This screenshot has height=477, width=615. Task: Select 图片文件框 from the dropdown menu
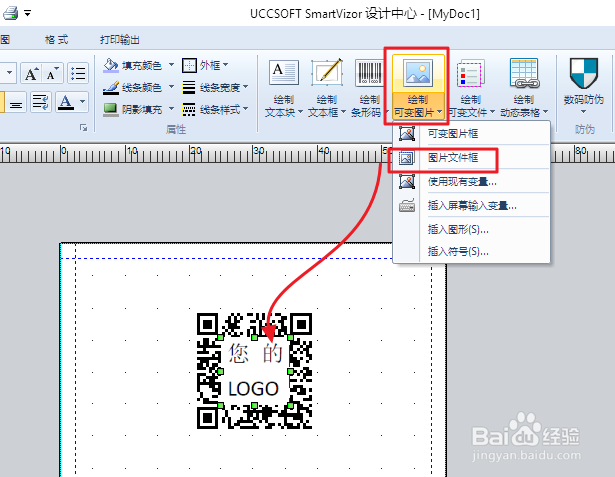(x=471, y=158)
